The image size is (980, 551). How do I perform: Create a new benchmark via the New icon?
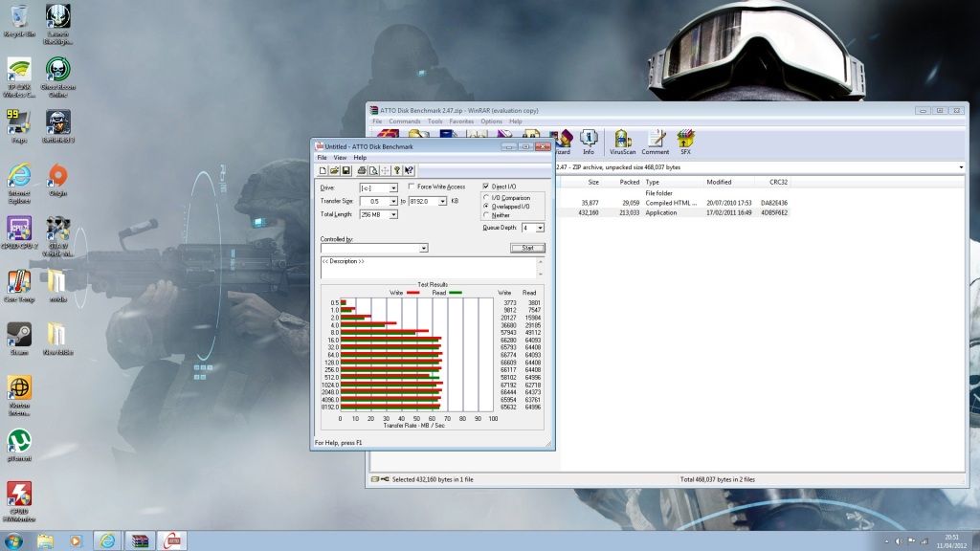tap(321, 171)
